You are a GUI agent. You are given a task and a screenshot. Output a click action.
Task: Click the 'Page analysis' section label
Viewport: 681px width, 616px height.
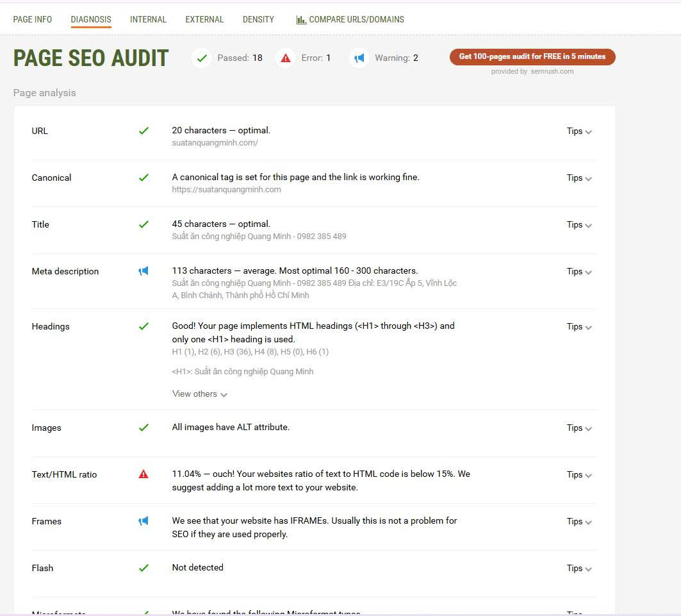pos(44,93)
